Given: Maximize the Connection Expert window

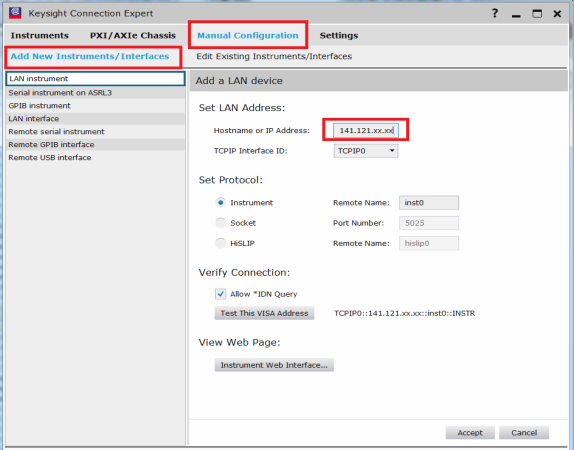Looking at the screenshot, I should point(537,14).
